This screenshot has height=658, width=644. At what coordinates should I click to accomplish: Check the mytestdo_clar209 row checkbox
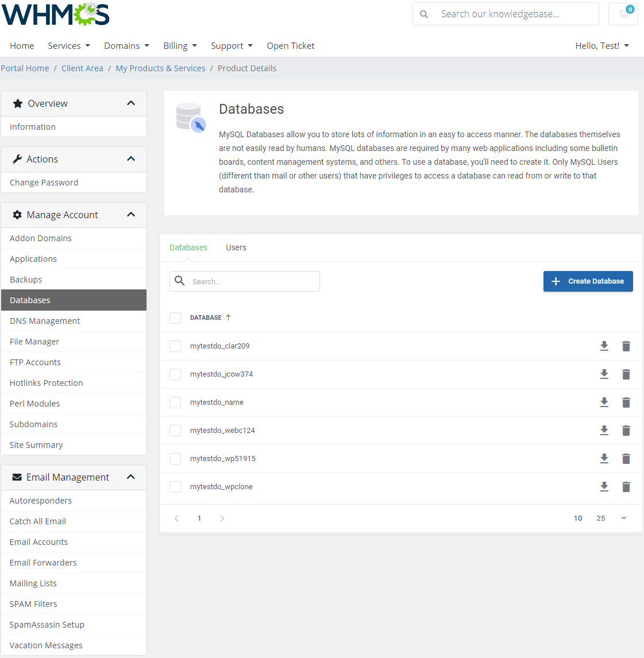point(175,346)
